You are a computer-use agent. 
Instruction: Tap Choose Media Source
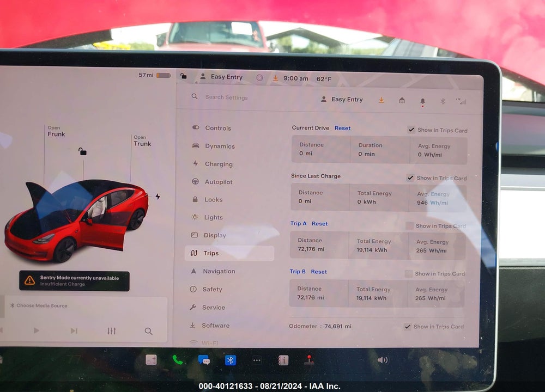tap(39, 305)
